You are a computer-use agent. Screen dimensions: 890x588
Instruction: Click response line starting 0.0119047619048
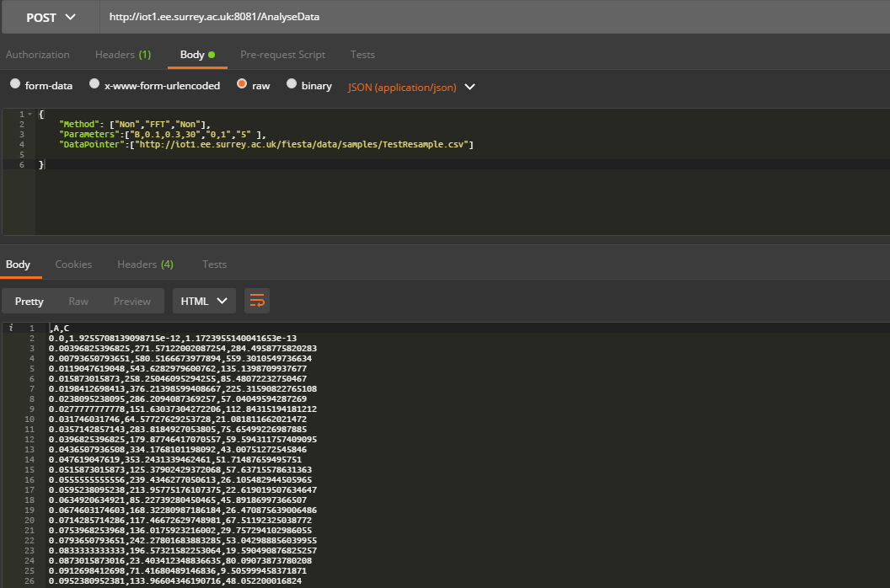178,369
